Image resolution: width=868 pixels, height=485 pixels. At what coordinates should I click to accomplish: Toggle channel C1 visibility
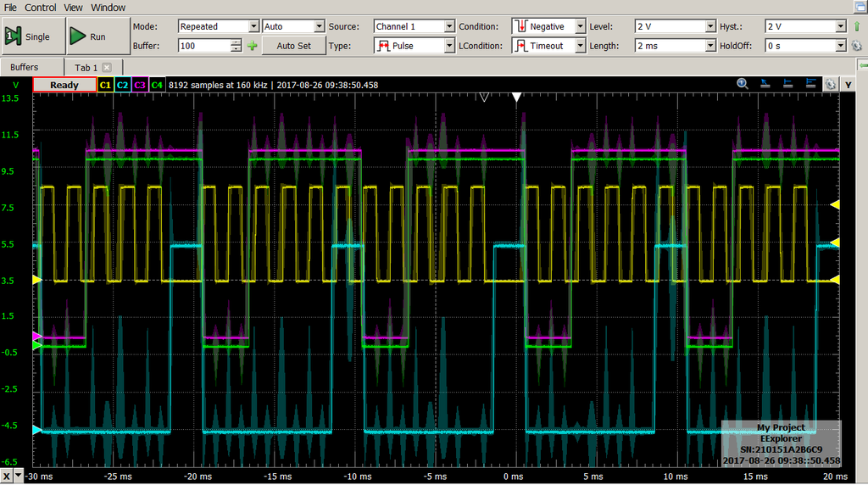point(106,85)
